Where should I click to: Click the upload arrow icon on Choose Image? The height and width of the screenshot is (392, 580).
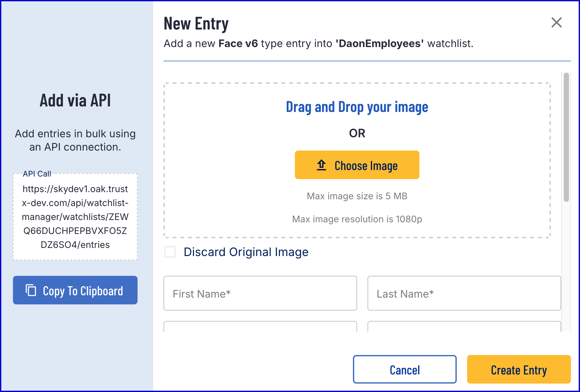321,165
